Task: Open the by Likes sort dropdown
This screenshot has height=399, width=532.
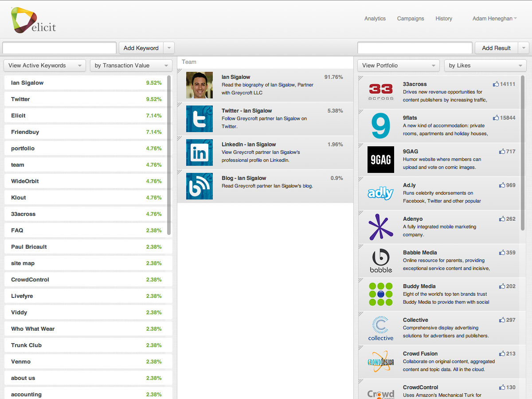Action: click(x=485, y=66)
